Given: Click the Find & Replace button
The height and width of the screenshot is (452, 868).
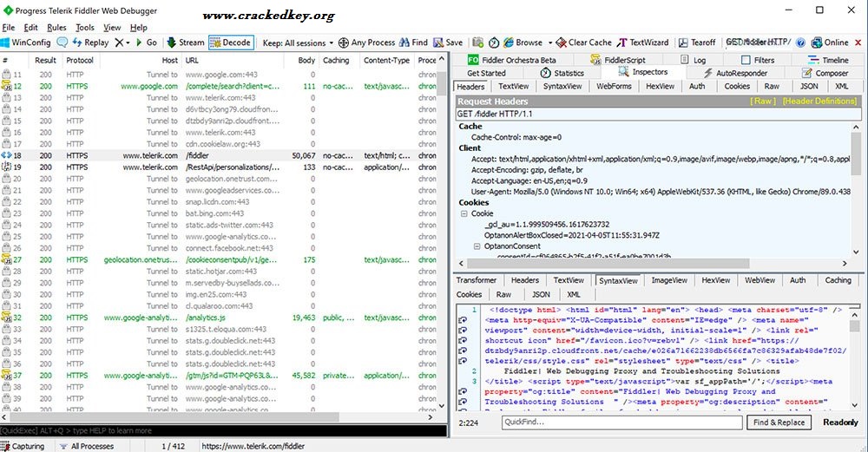Looking at the screenshot, I should coord(779,423).
